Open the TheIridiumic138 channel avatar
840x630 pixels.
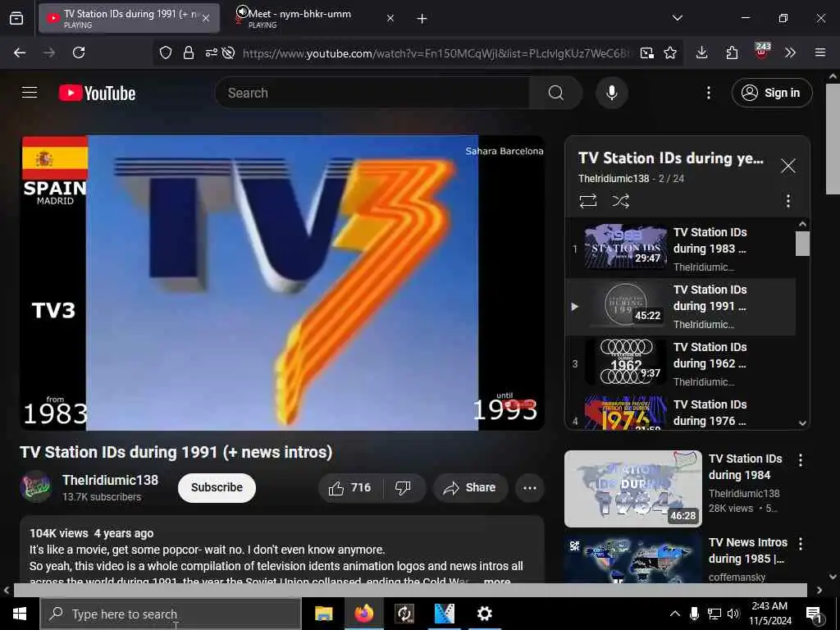(x=35, y=486)
